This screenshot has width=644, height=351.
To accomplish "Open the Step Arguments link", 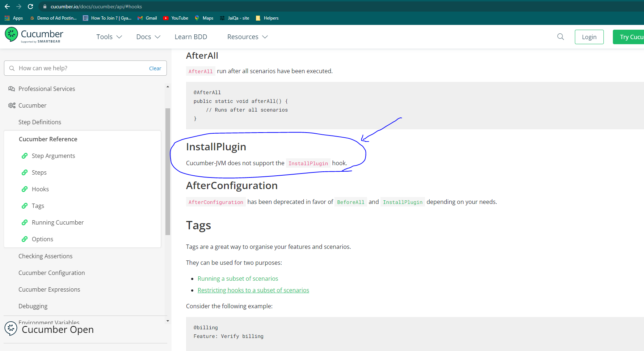I will [x=53, y=156].
